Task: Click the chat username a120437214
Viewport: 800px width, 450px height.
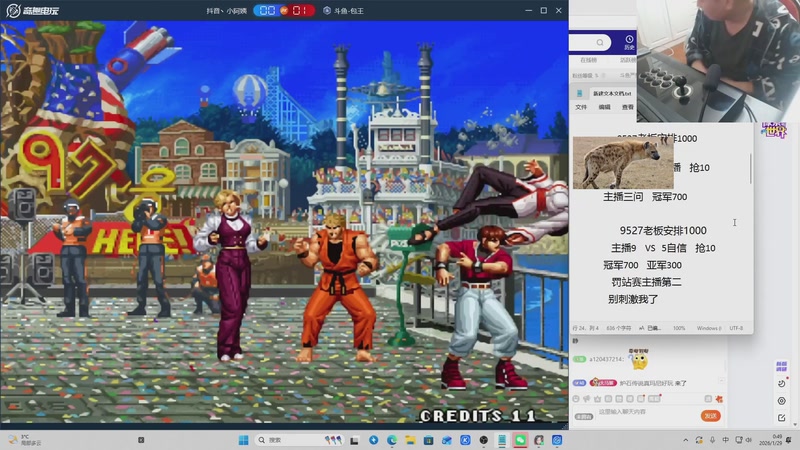Action: point(606,360)
